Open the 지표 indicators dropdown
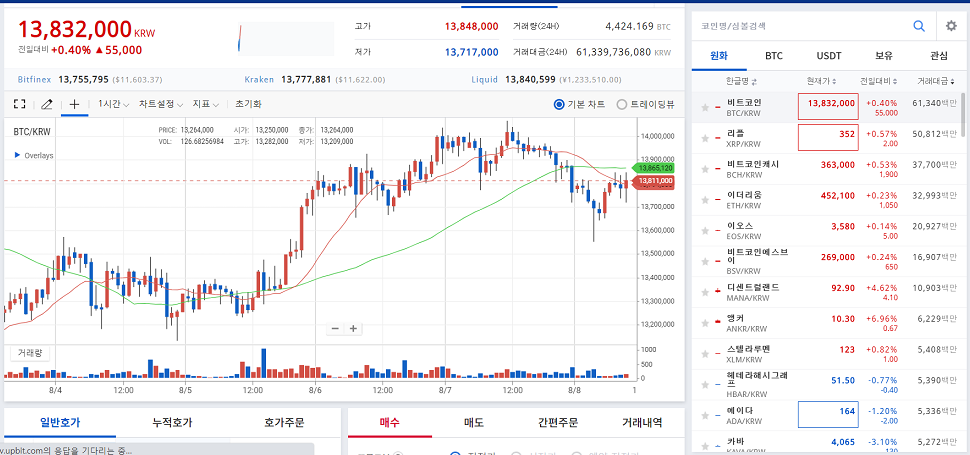The width and height of the screenshot is (970, 455). (x=206, y=104)
